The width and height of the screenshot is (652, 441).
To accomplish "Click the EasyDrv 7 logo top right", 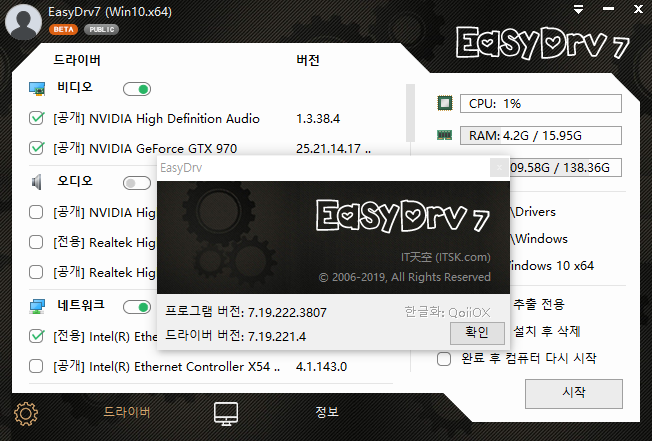I will (543, 43).
